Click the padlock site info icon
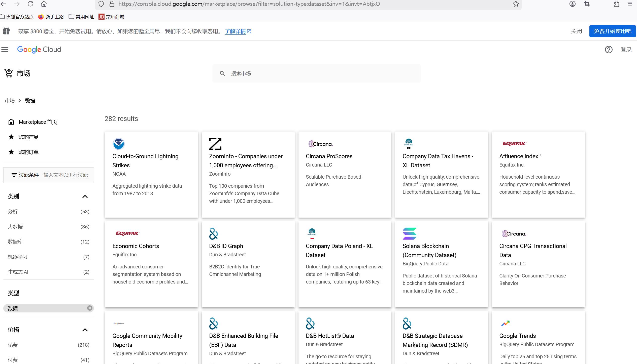 point(112,4)
